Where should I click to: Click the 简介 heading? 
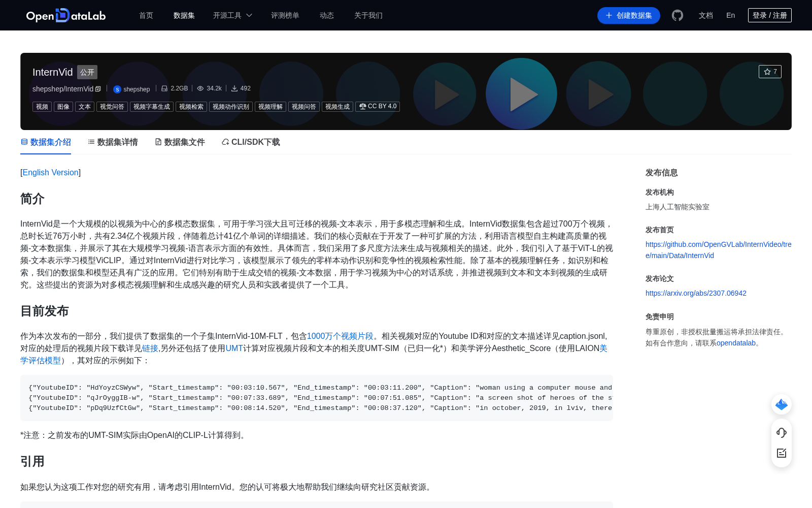click(x=32, y=199)
